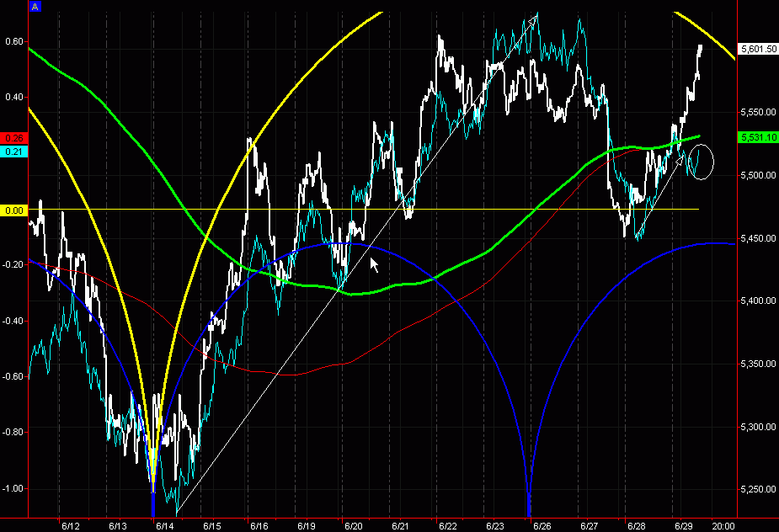The image size is (779, 532).
Task: Click the 6/26 date label
Action: [x=542, y=526]
